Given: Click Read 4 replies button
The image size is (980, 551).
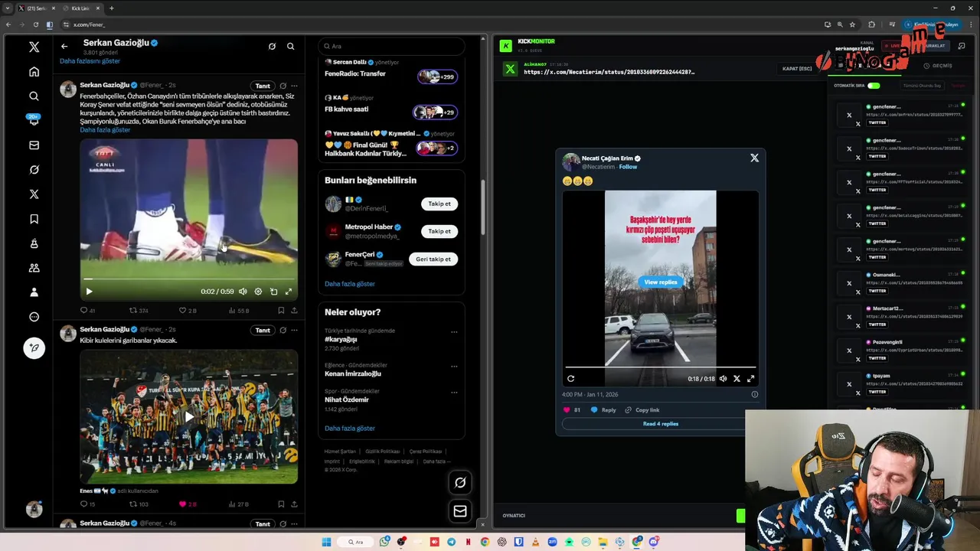Looking at the screenshot, I should click(x=660, y=424).
